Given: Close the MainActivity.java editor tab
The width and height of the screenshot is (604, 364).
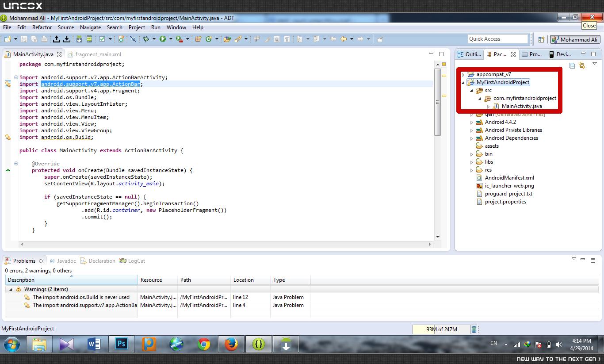Looking at the screenshot, I should click(59, 54).
